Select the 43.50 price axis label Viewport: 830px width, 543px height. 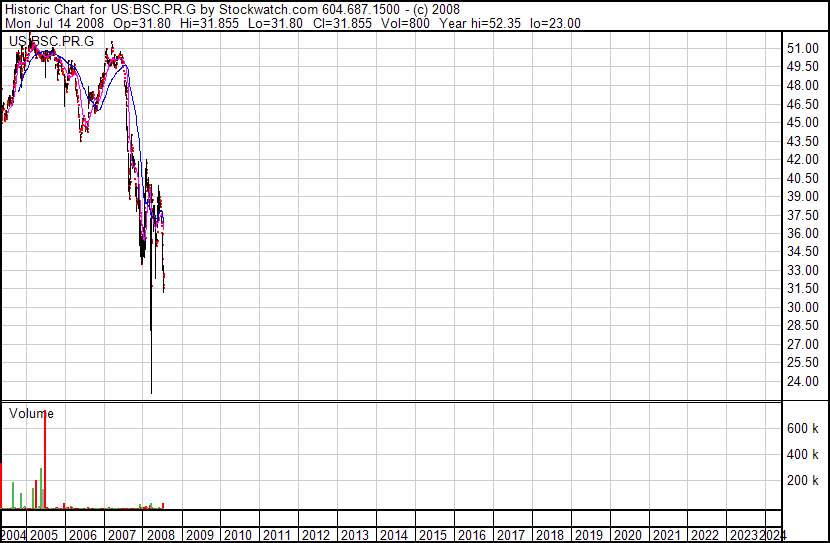point(803,141)
